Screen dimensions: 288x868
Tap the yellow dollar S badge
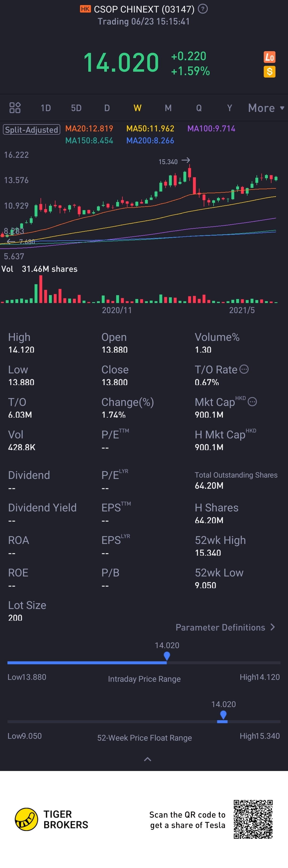pos(269,72)
